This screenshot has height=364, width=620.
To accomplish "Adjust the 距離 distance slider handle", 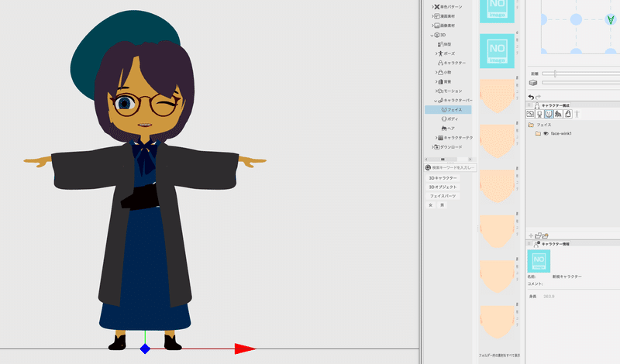I will point(555,74).
